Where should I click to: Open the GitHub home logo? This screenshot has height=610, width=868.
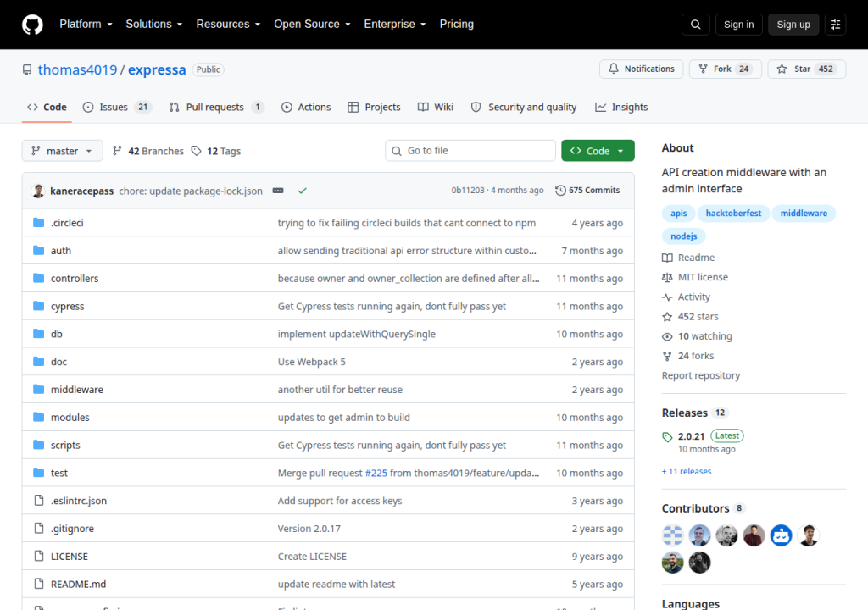[x=32, y=25]
